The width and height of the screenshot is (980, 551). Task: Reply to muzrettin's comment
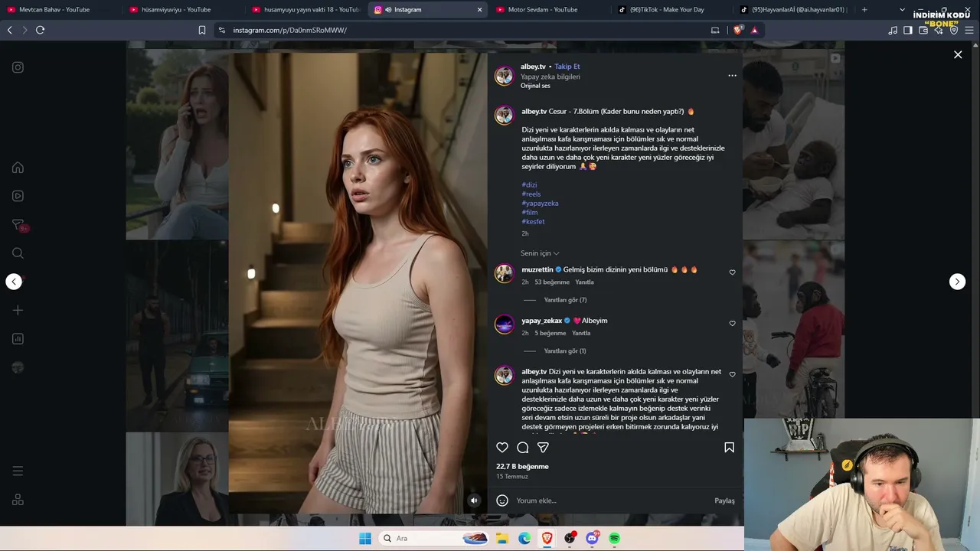584,282
